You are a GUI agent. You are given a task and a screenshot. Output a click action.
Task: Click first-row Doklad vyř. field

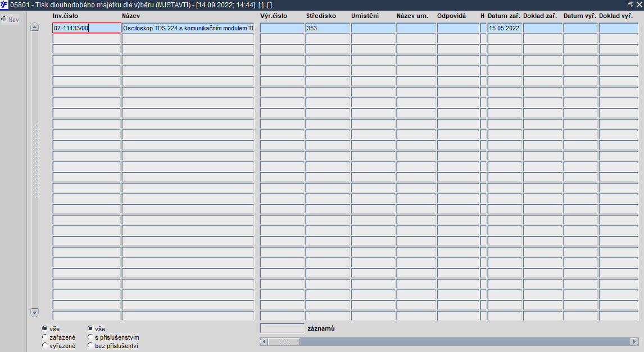click(619, 28)
